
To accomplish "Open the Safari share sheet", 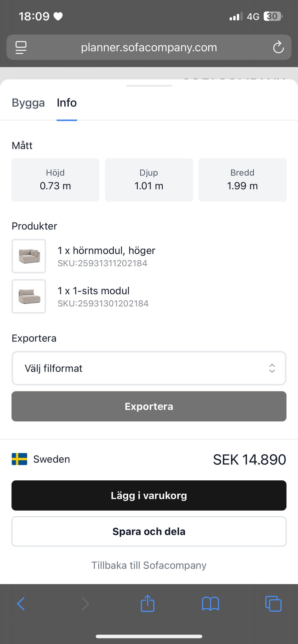I will pyautogui.click(x=147, y=603).
